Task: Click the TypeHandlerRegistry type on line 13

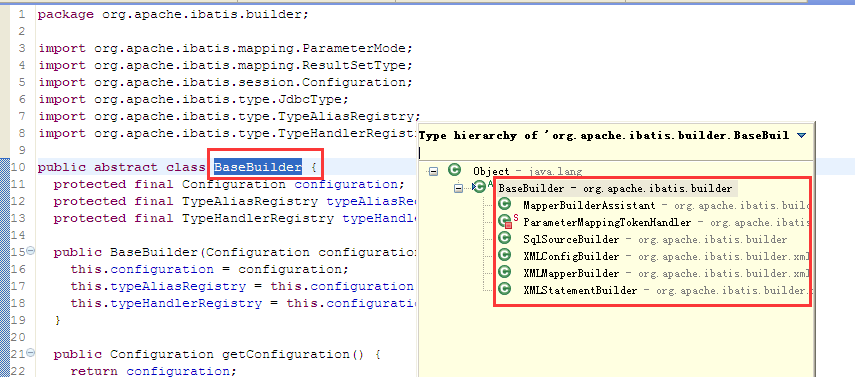Action: 258,218
